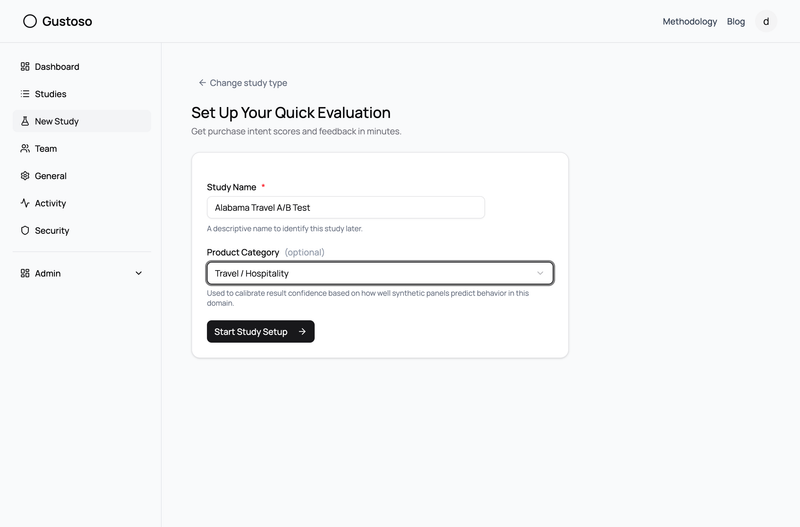Go to the Blog
800x527 pixels.
[736, 21]
